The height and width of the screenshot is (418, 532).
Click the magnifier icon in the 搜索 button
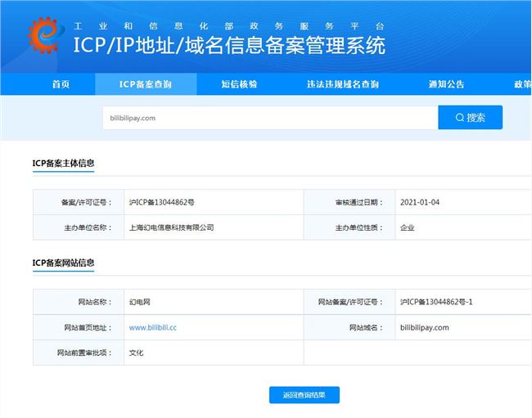coord(460,118)
